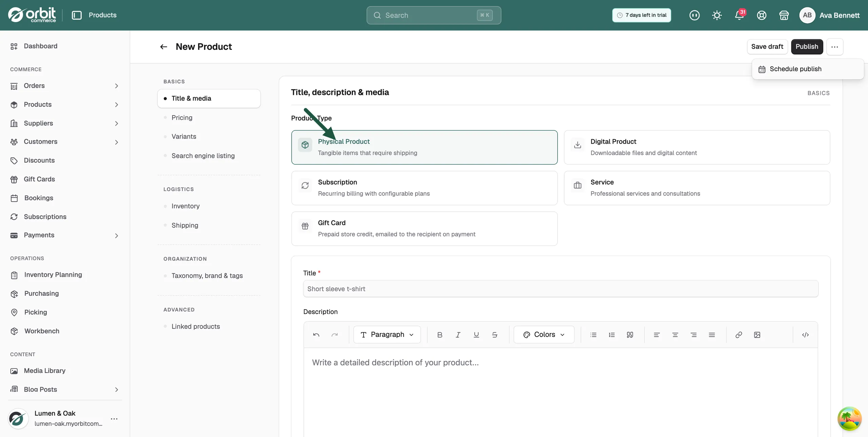Image resolution: width=868 pixels, height=437 pixels.
Task: Open notifications bell with 31 badge
Action: pyautogui.click(x=739, y=15)
